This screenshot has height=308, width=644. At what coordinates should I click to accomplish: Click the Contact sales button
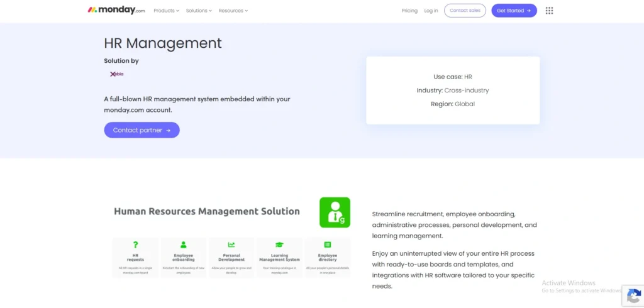click(465, 11)
